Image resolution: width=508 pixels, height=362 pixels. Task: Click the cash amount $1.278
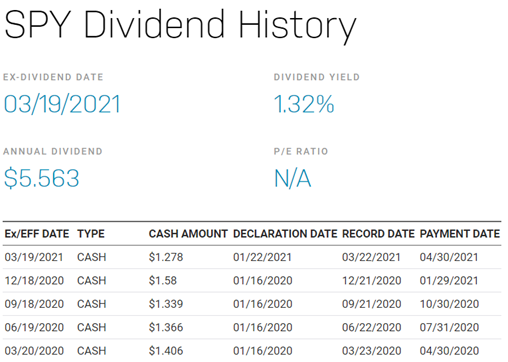click(166, 257)
